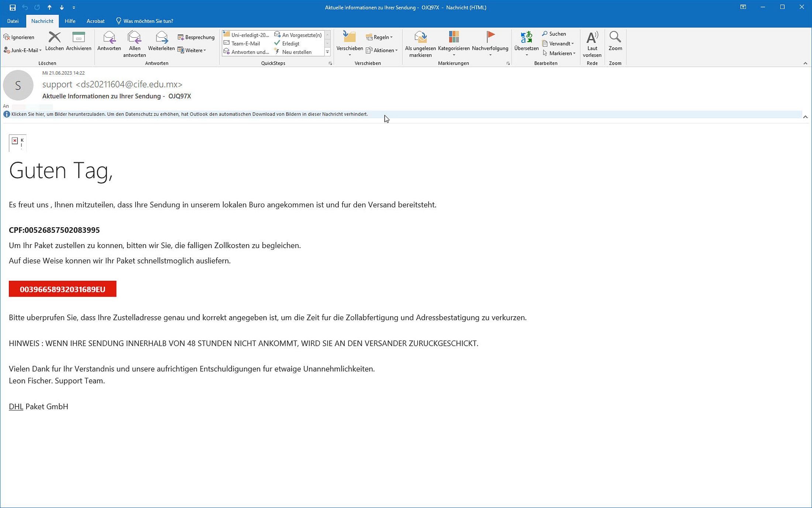
Task: Switch to the Acrobat tab
Action: (95, 21)
